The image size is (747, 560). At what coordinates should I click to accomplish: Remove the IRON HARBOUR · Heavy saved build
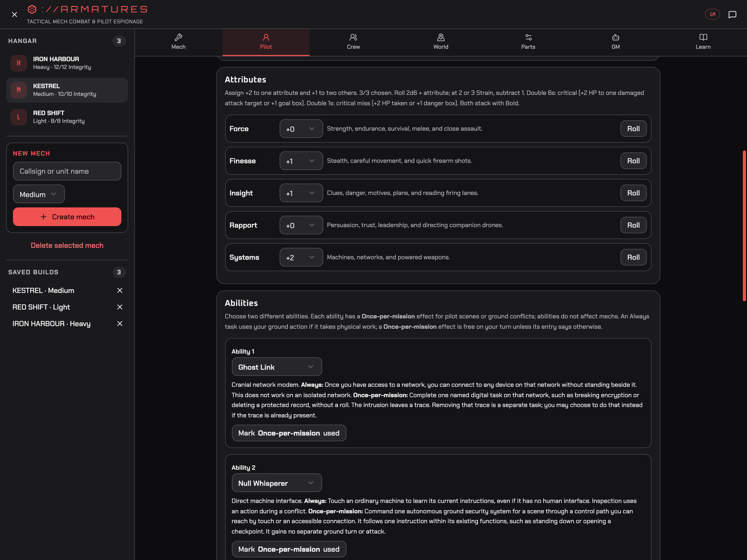pyautogui.click(x=120, y=324)
